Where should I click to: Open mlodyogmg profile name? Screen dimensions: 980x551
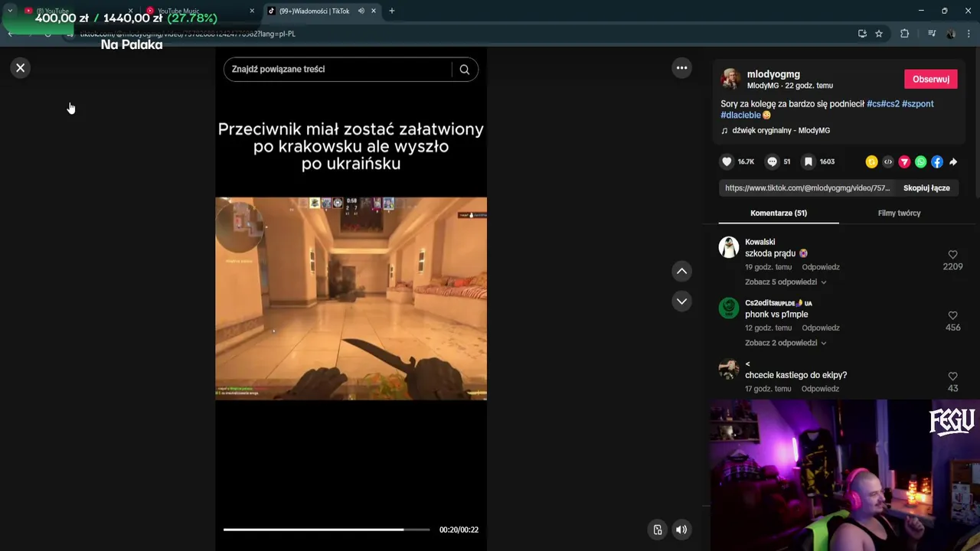click(x=773, y=74)
